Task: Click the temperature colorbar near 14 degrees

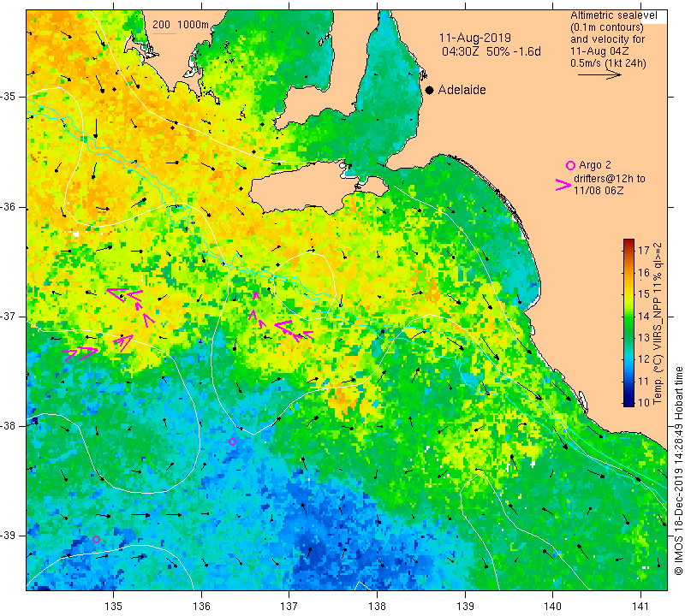Action: [628, 316]
